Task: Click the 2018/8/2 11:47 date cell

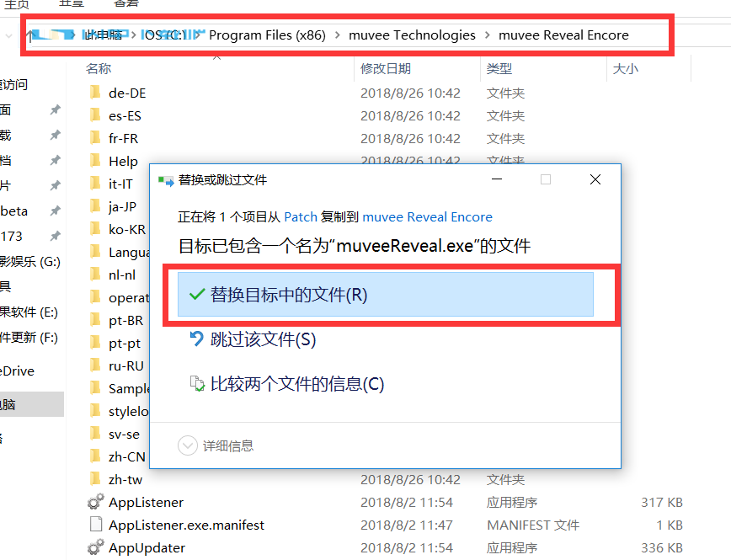Action: (407, 525)
